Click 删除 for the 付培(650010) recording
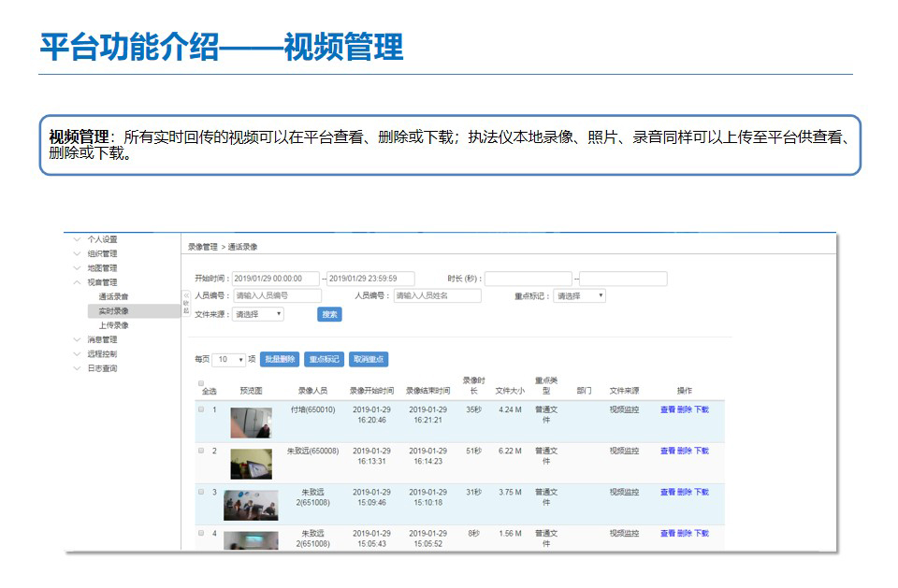 [x=685, y=410]
